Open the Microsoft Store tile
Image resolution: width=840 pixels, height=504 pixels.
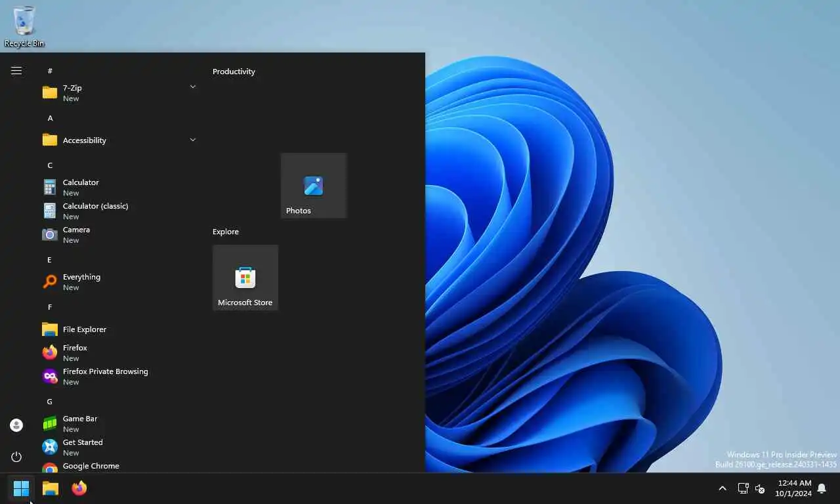click(245, 278)
